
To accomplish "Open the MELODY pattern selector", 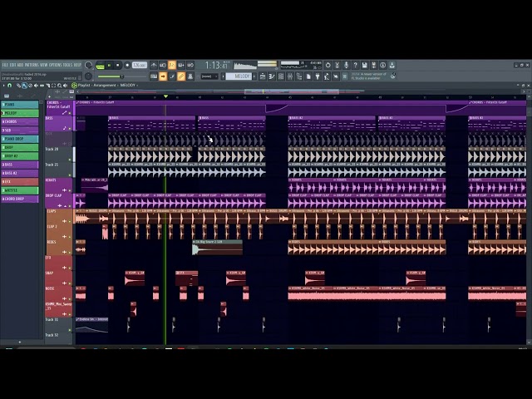I will (x=239, y=76).
